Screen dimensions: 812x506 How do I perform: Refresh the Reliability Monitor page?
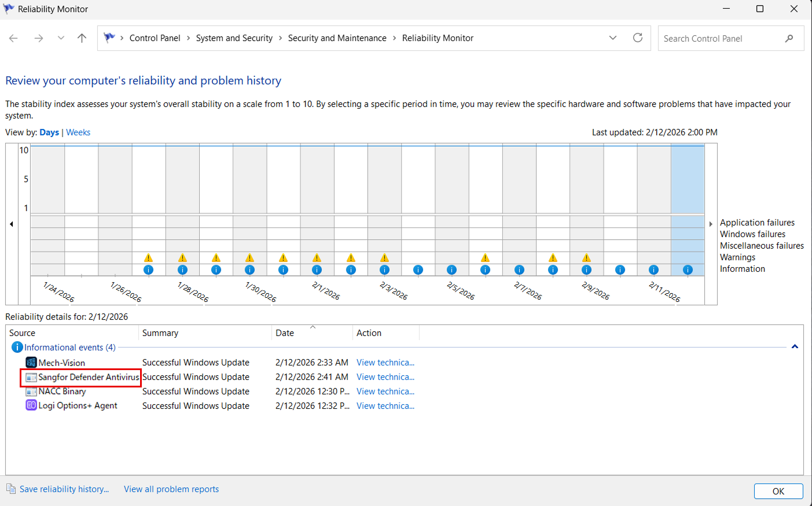(638, 38)
